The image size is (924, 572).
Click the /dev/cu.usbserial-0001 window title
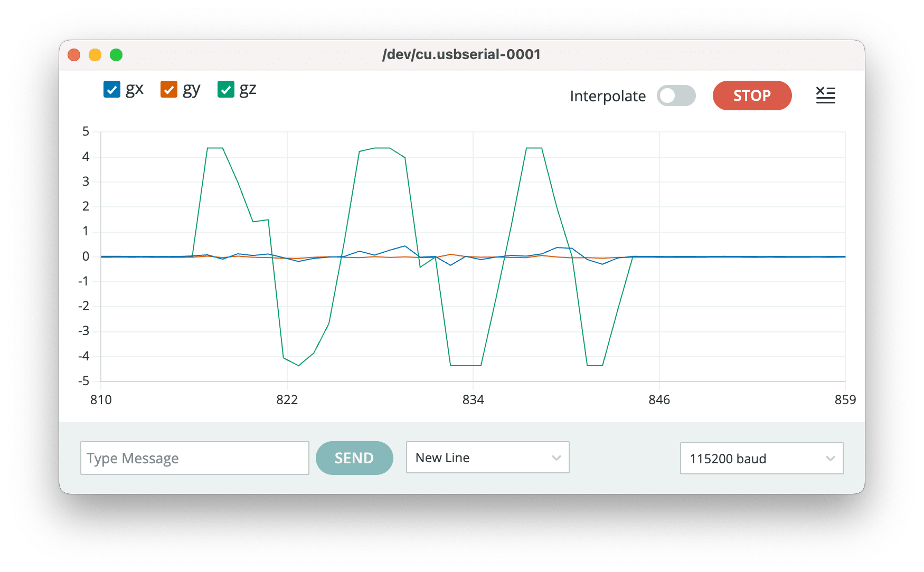click(461, 54)
